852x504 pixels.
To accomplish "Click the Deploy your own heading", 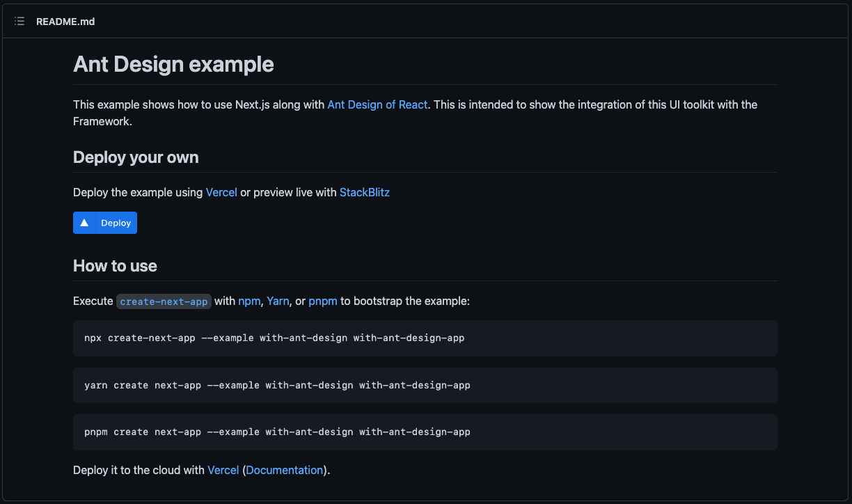I will tap(136, 157).
